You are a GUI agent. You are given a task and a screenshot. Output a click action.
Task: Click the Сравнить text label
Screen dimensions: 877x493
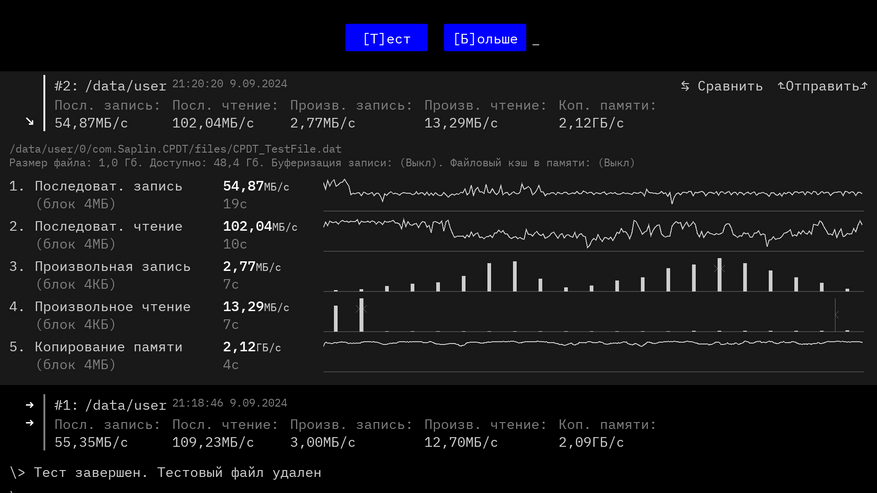pyautogui.click(x=730, y=86)
